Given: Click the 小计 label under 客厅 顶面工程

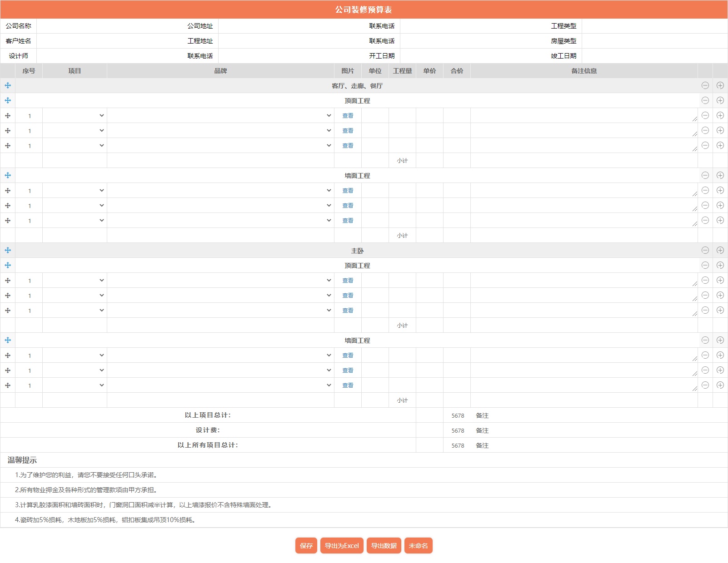Looking at the screenshot, I should click(402, 161).
